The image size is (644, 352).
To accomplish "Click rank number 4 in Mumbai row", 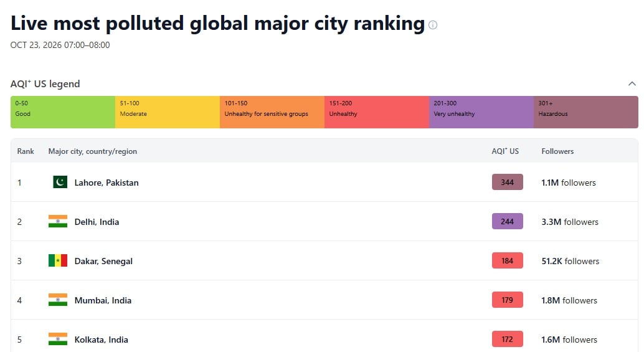I will point(19,300).
